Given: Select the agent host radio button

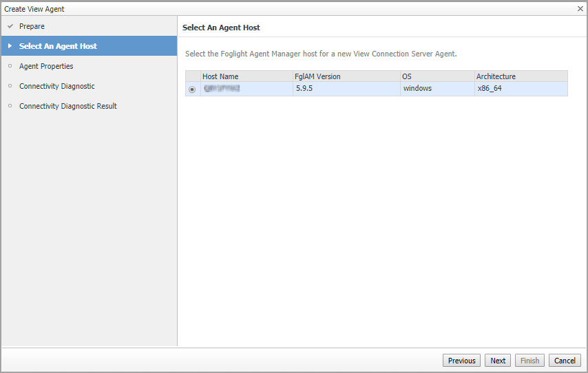Looking at the screenshot, I should 192,89.
